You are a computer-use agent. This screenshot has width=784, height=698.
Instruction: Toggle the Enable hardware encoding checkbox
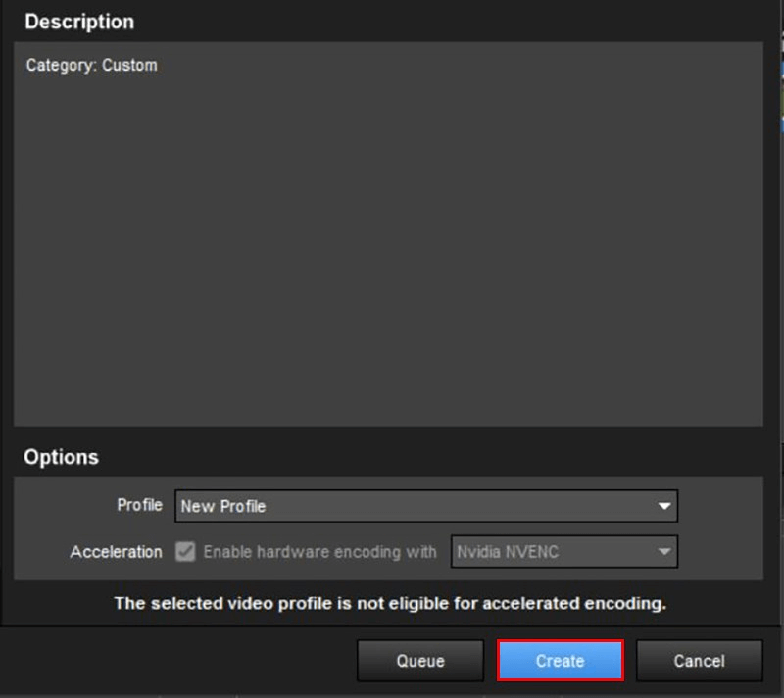pyautogui.click(x=185, y=552)
